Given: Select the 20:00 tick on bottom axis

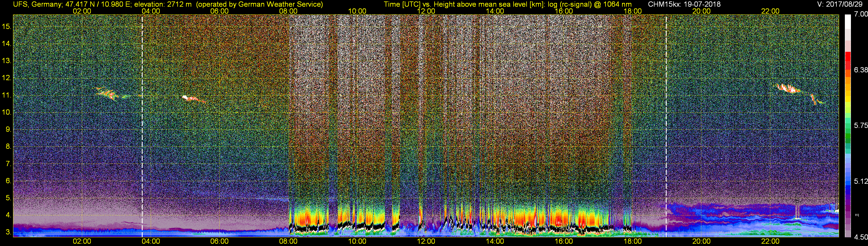Looking at the screenshot, I should (x=701, y=241).
